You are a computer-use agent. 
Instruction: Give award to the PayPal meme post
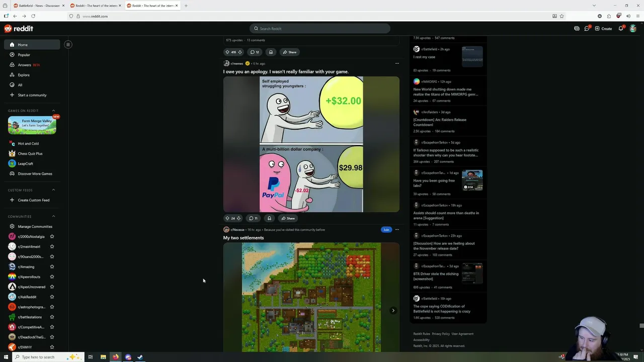[x=269, y=218]
